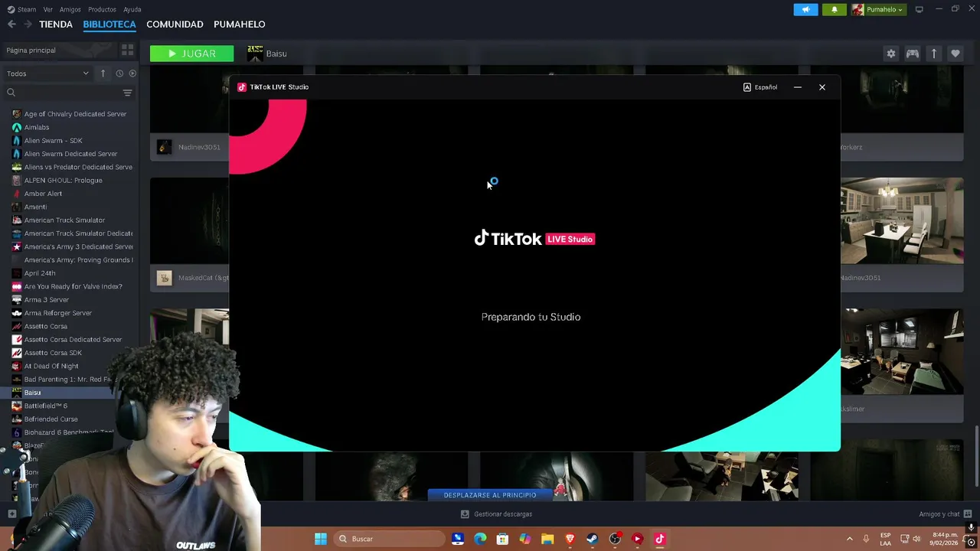
Task: Open Brave browser from taskbar
Action: point(570,539)
